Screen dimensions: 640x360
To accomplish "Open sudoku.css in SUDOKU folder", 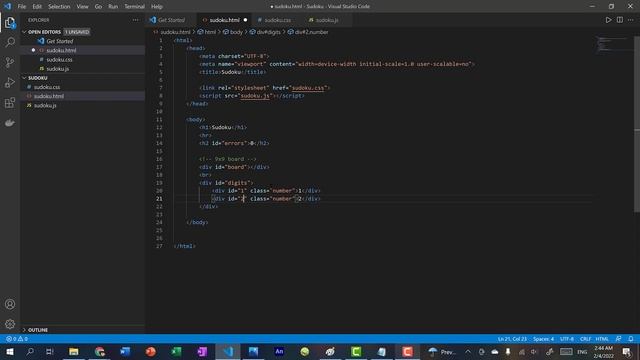I will click(x=47, y=87).
